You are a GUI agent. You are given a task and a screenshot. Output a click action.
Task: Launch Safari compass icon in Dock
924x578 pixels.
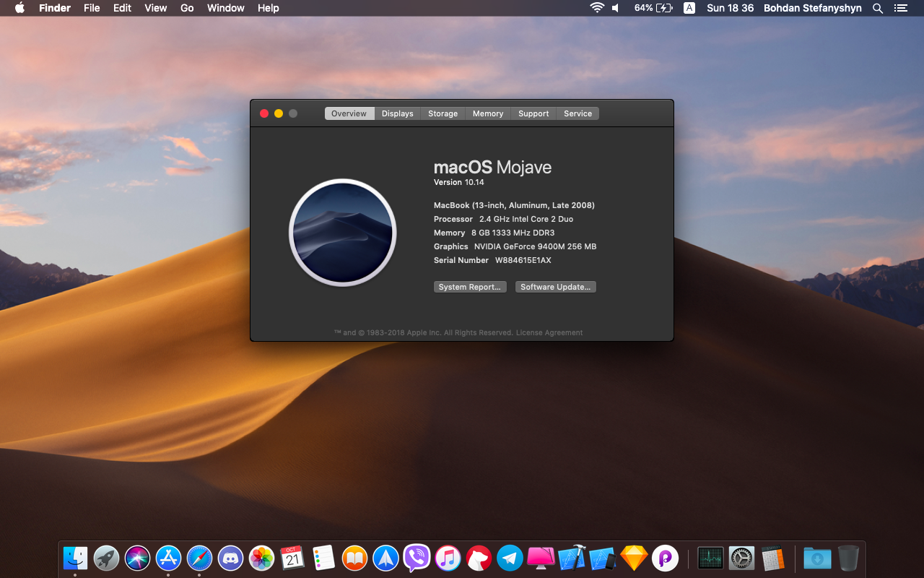(199, 558)
